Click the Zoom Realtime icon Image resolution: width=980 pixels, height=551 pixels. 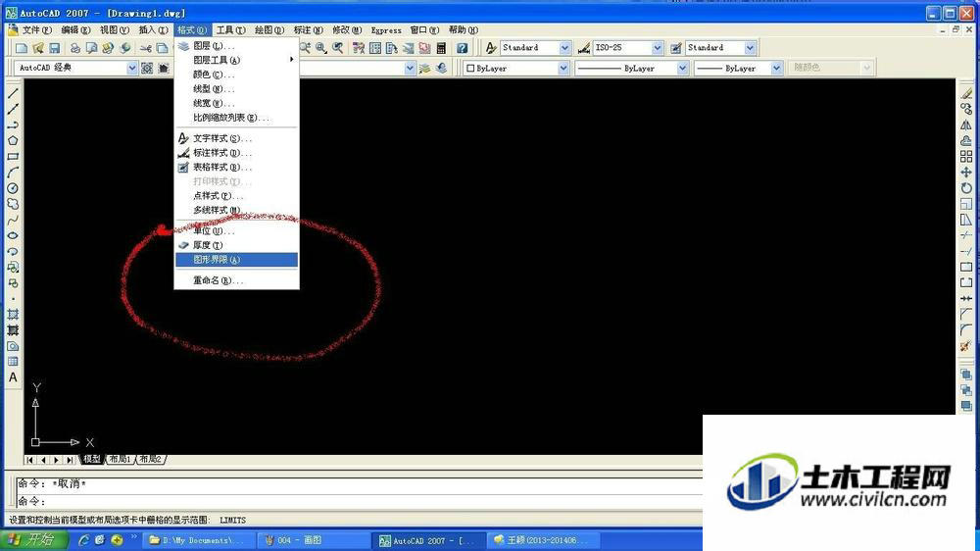(305, 48)
